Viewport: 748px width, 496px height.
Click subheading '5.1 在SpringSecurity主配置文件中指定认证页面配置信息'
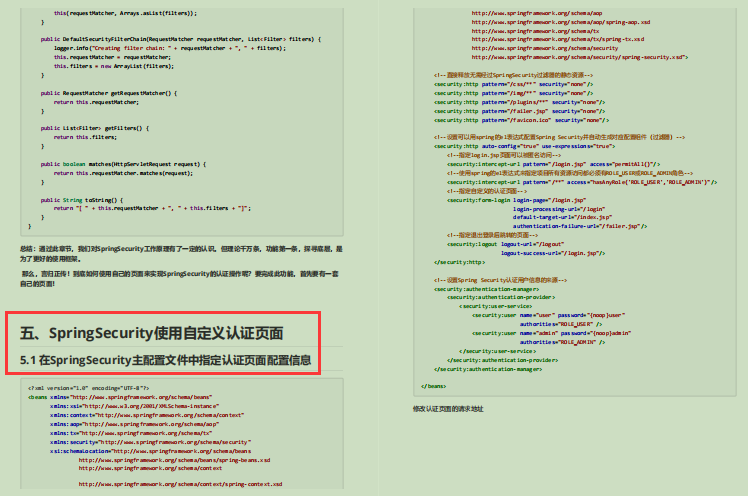166,360
